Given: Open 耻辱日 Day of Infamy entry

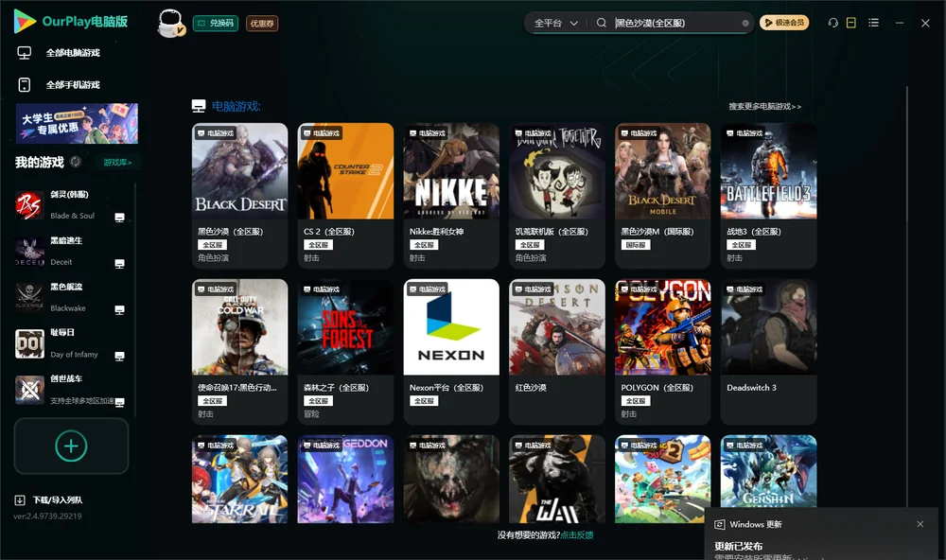Looking at the screenshot, I should coord(71,343).
